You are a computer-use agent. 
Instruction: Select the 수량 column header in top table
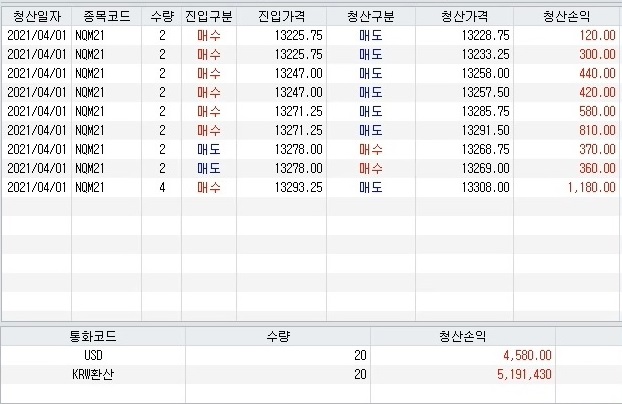161,16
